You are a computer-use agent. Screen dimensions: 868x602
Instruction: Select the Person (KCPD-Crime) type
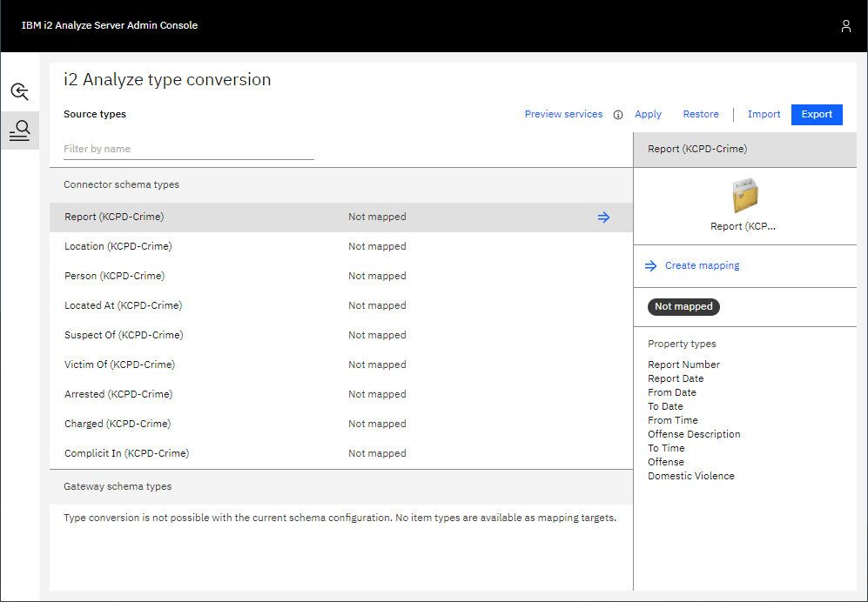[x=114, y=277]
